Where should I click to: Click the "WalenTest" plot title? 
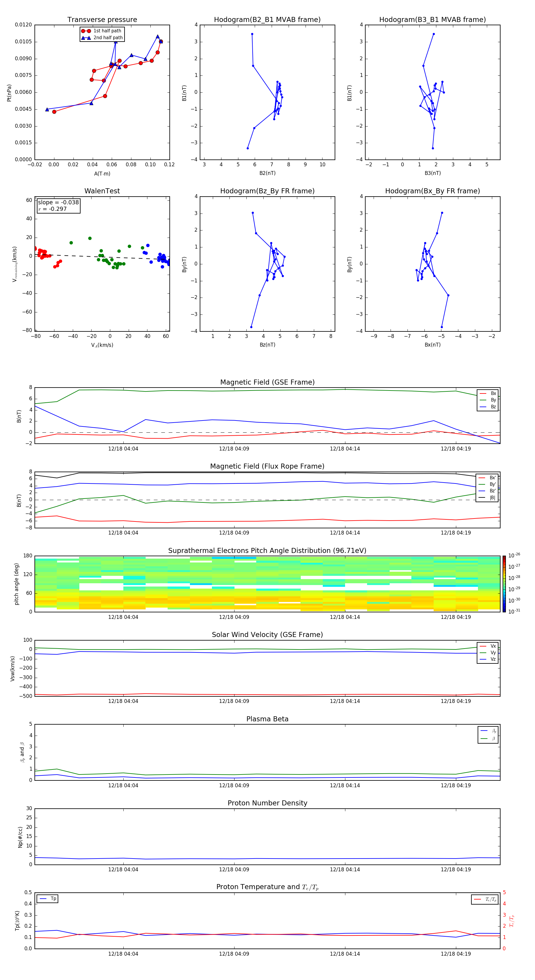102,191
